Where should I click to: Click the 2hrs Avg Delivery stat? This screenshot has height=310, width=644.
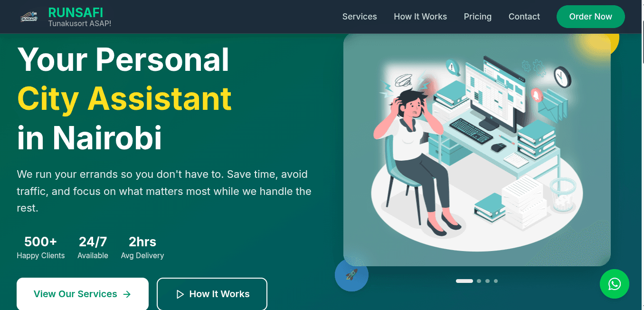[x=142, y=248]
